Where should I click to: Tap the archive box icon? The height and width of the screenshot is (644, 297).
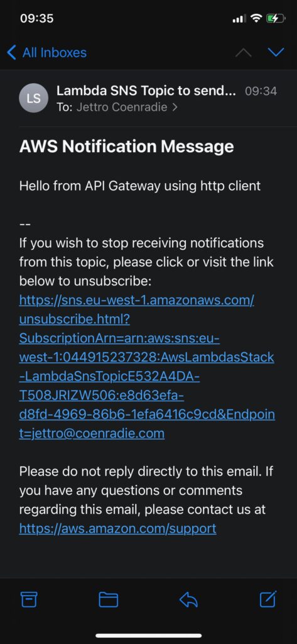(x=29, y=600)
